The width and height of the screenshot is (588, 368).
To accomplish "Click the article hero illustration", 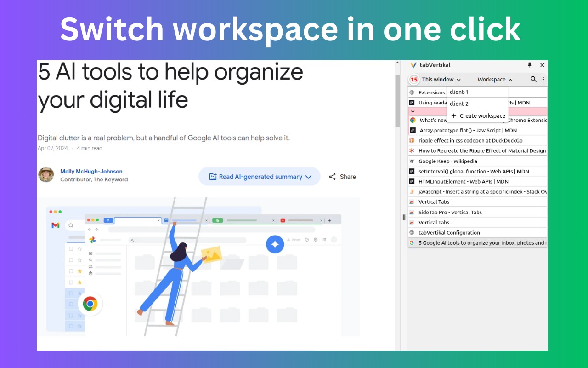I will click(x=198, y=267).
